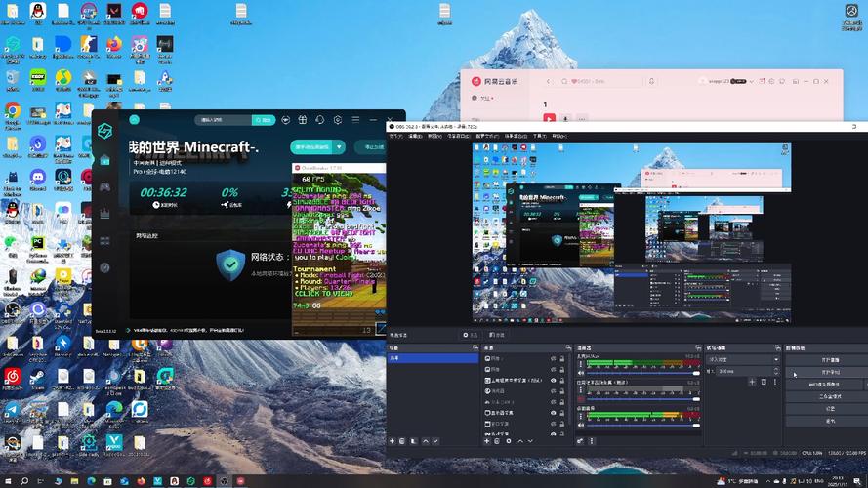Open the user account dropdown in NetEase Music
The width and height of the screenshot is (868, 488).
tap(751, 81)
